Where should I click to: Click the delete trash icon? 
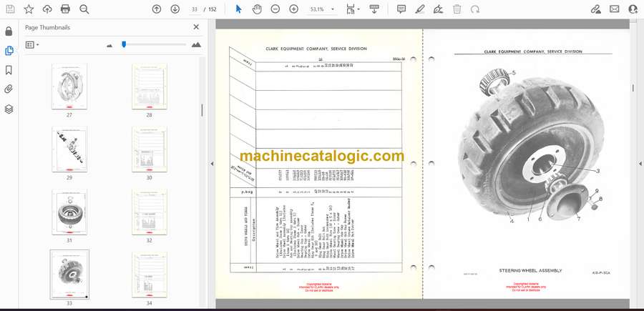457,9
